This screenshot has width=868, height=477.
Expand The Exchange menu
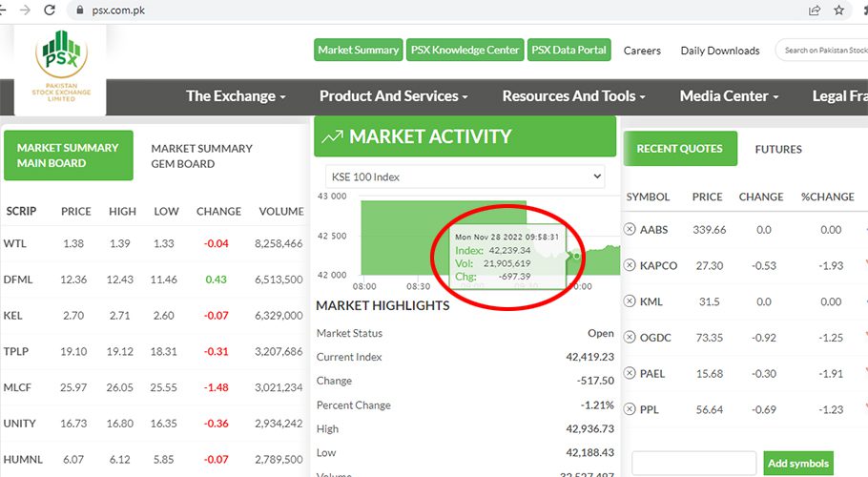pos(236,96)
